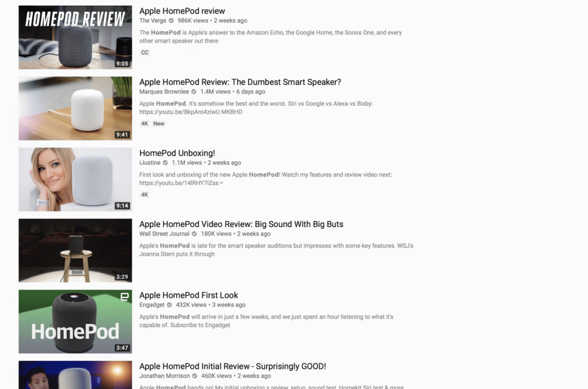Click The Verge verified checkmark badge
Screen dimensions: 588x389
point(171,21)
